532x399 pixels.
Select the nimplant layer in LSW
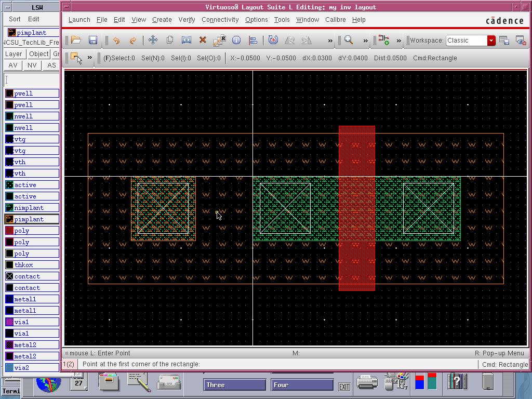(x=32, y=208)
